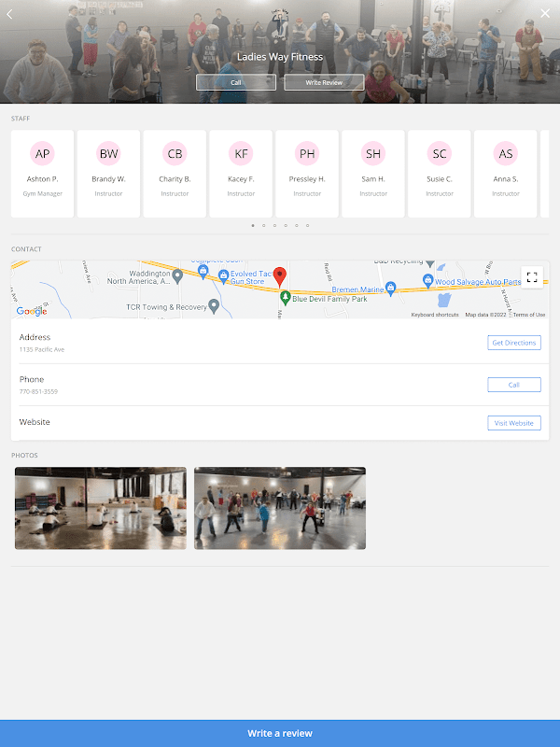Click the Write a review bottom bar
This screenshot has height=747, width=560.
(280, 733)
